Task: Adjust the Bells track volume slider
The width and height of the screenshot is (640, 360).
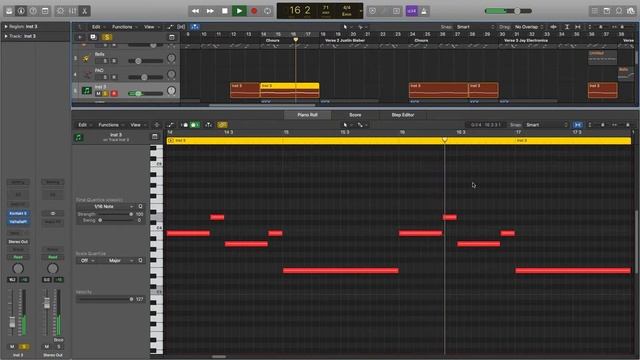Action: tap(145, 61)
